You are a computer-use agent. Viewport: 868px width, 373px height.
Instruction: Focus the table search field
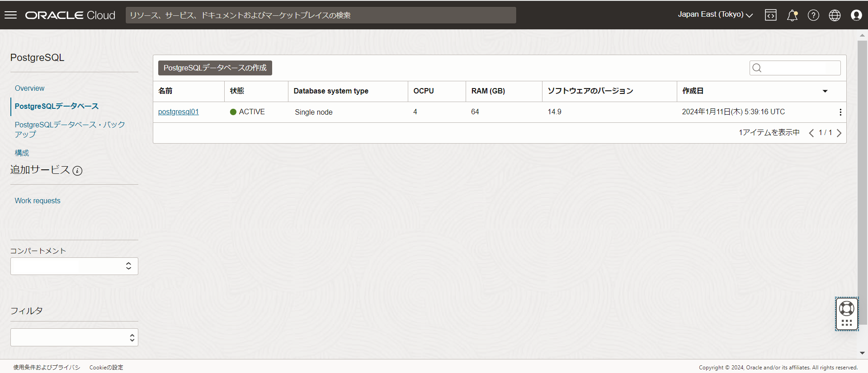[x=795, y=68]
